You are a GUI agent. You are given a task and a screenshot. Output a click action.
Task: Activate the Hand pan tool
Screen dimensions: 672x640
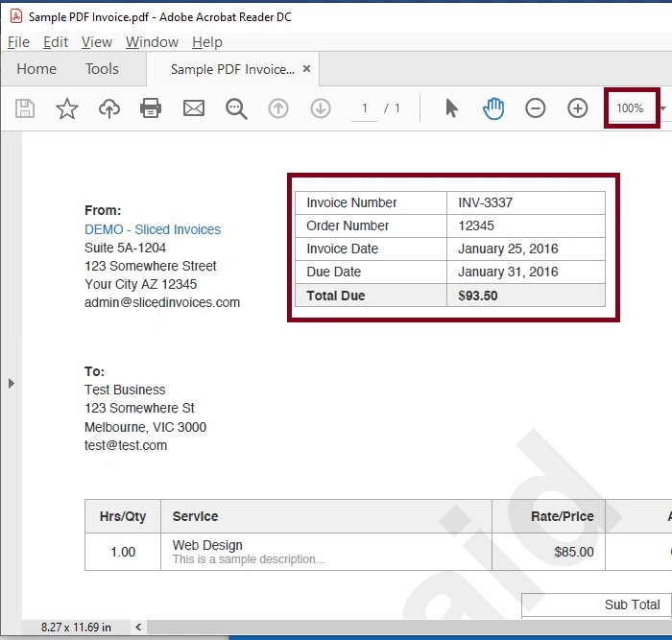(493, 108)
